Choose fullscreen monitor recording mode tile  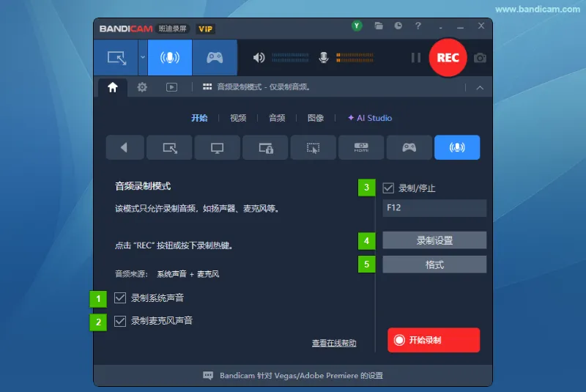[217, 147]
